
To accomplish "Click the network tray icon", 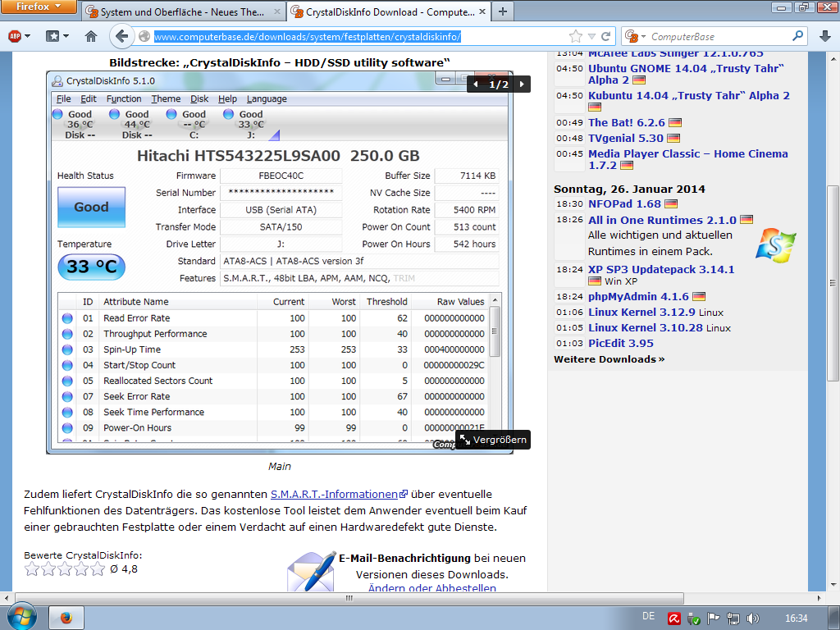I will click(733, 619).
